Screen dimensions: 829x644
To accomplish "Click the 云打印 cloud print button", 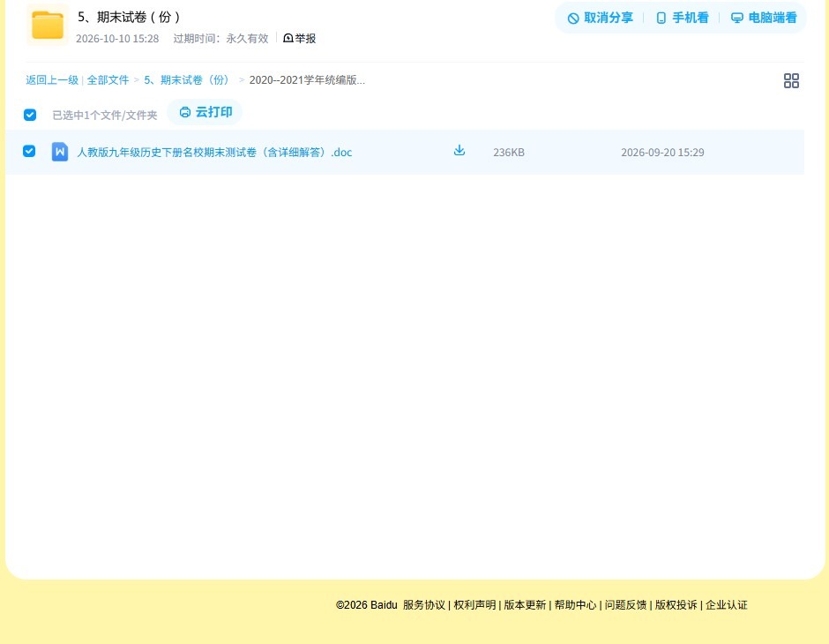I will tap(205, 112).
